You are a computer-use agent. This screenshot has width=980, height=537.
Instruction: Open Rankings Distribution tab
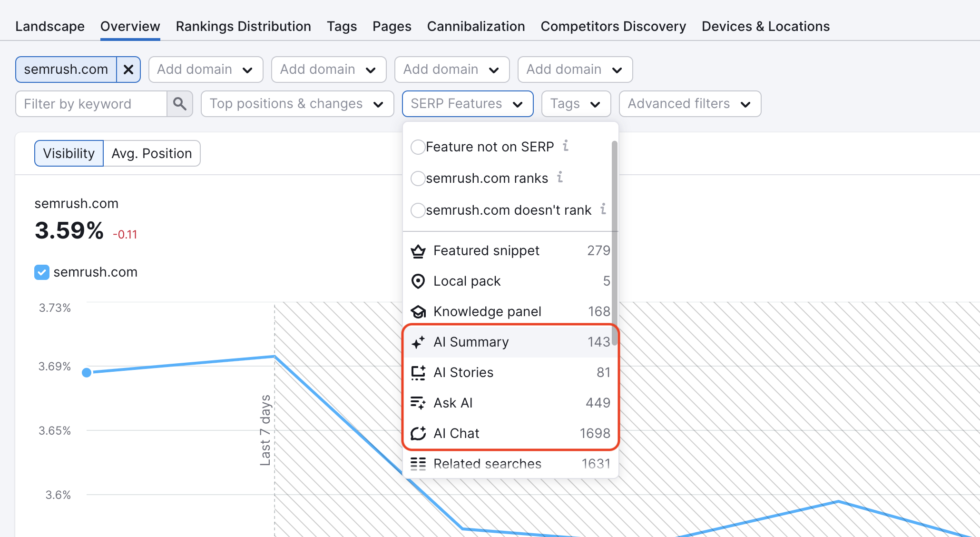243,26
